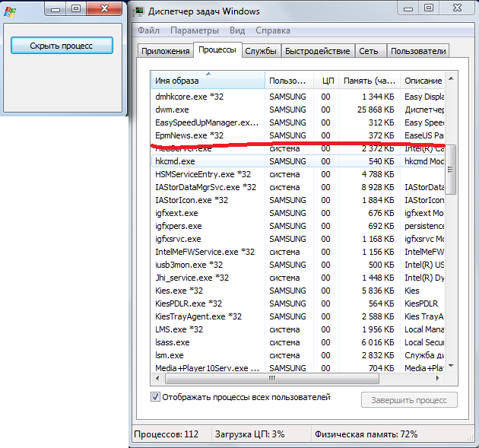479x448 pixels.
Task: Click the "hkcmd Mod" description cell
Action: click(424, 161)
